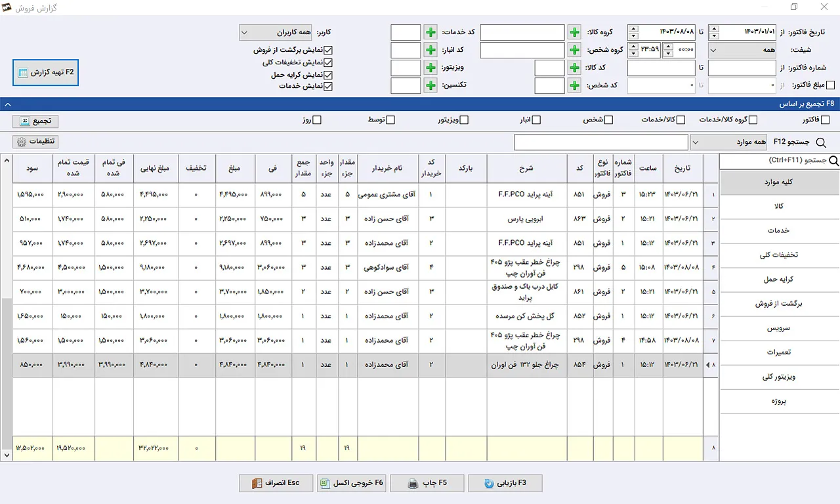Click Esc انصراف cancel button
Image resolution: width=840 pixels, height=504 pixels.
[x=276, y=483]
